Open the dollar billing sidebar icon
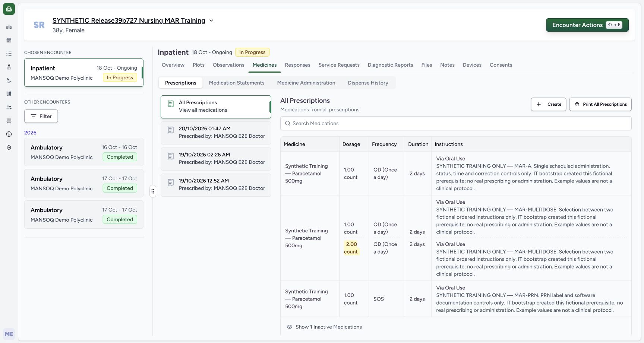This screenshot has width=644, height=343. (x=9, y=134)
